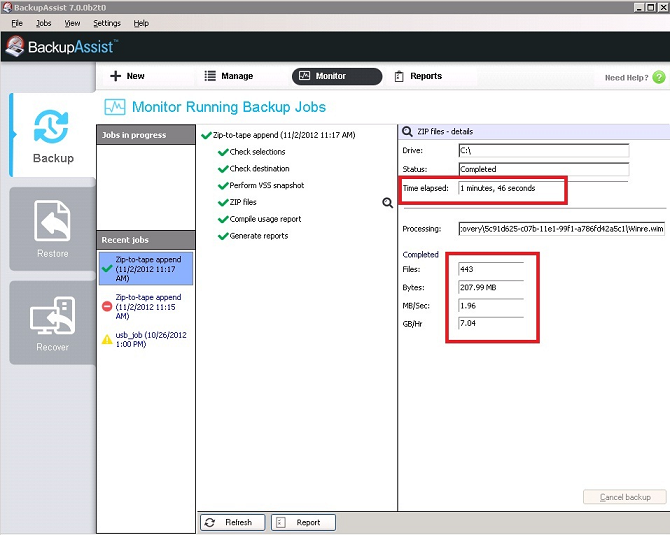
Task: Click the green Need Help question icon
Action: point(659,77)
